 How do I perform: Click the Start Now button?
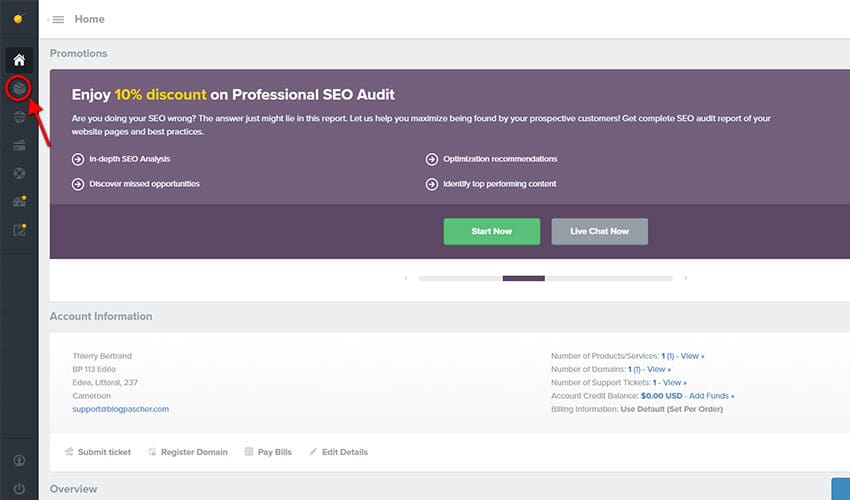coord(492,232)
